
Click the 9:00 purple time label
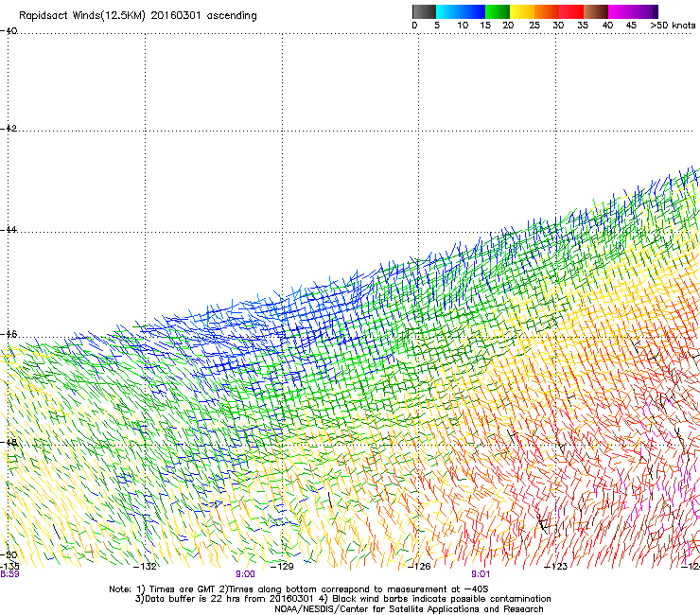[x=246, y=574]
